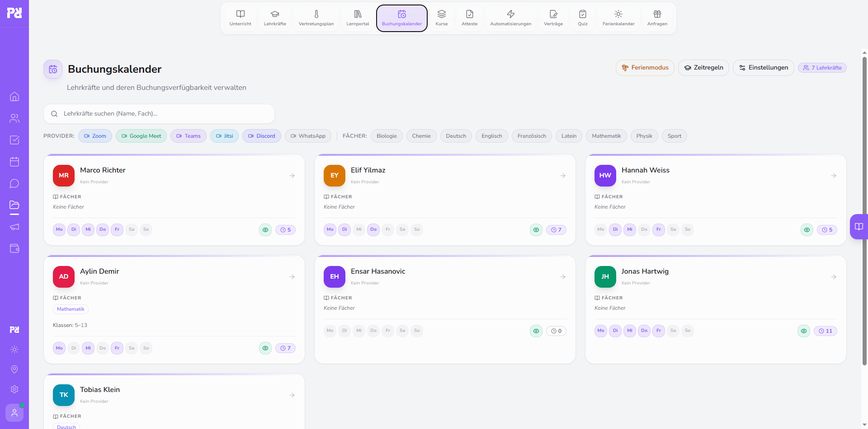This screenshot has height=429, width=868.
Task: Click the 7 Lehrkräfte badge
Action: tap(822, 68)
